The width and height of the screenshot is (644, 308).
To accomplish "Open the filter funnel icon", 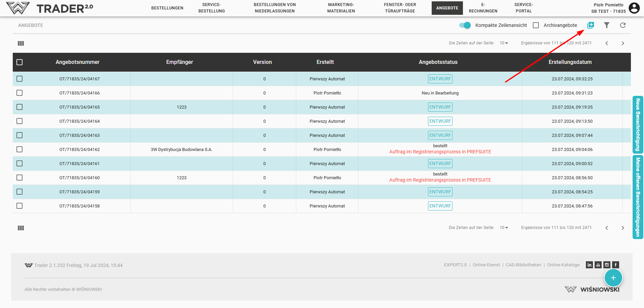I will [x=606, y=25].
